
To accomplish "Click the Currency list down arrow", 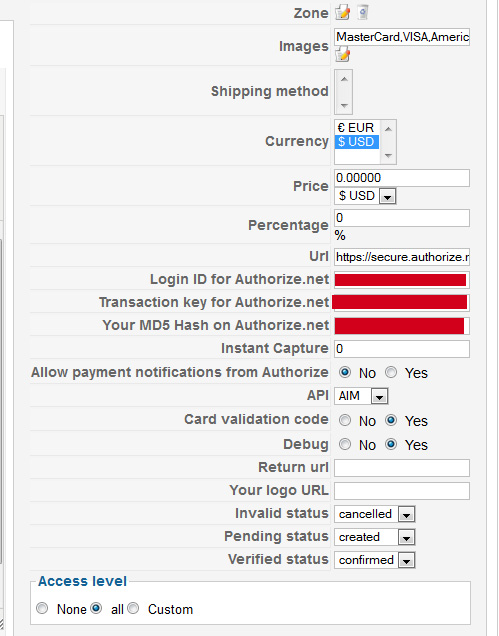I will click(388, 155).
